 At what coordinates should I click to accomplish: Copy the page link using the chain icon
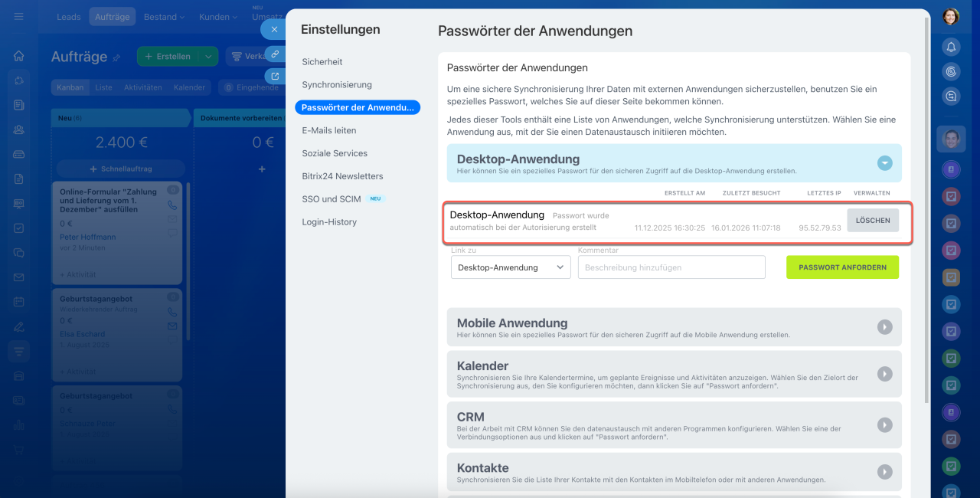pyautogui.click(x=275, y=54)
